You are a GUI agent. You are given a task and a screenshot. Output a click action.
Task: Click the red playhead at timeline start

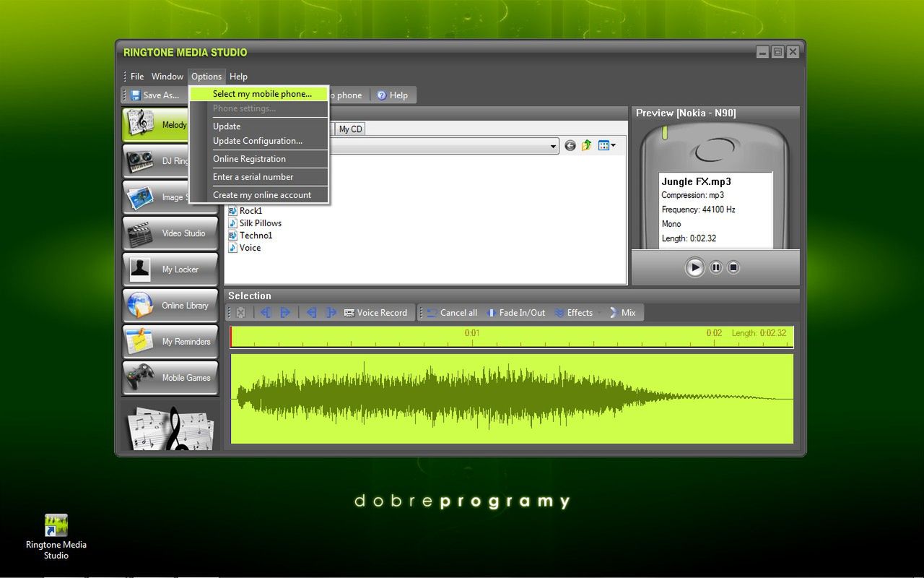click(x=231, y=337)
